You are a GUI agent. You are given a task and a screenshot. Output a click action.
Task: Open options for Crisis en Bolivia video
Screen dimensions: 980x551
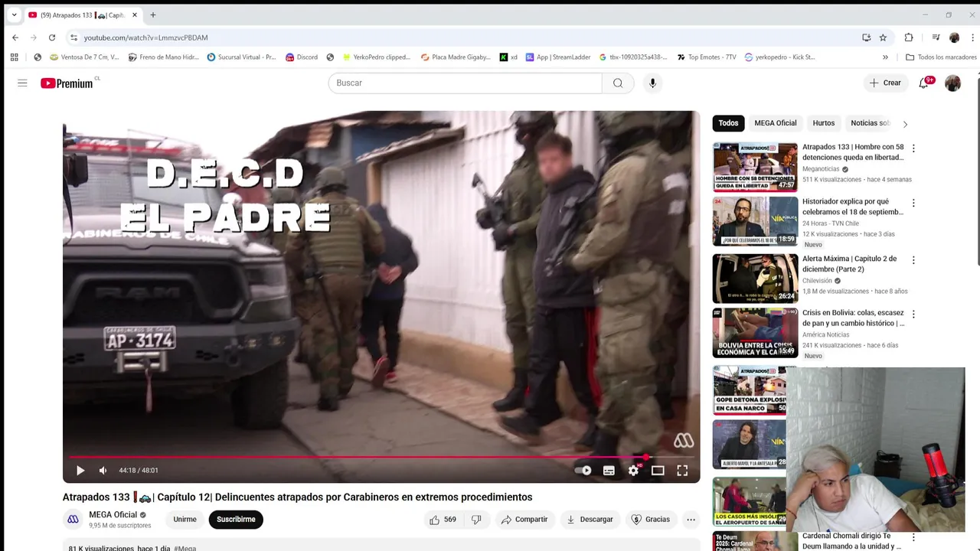(x=913, y=315)
